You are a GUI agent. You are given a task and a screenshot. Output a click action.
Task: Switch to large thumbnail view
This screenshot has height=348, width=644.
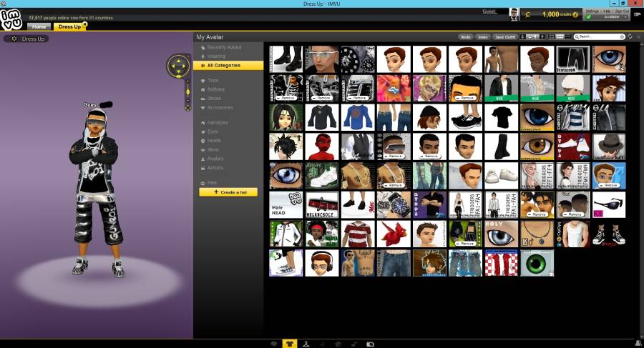click(x=552, y=37)
